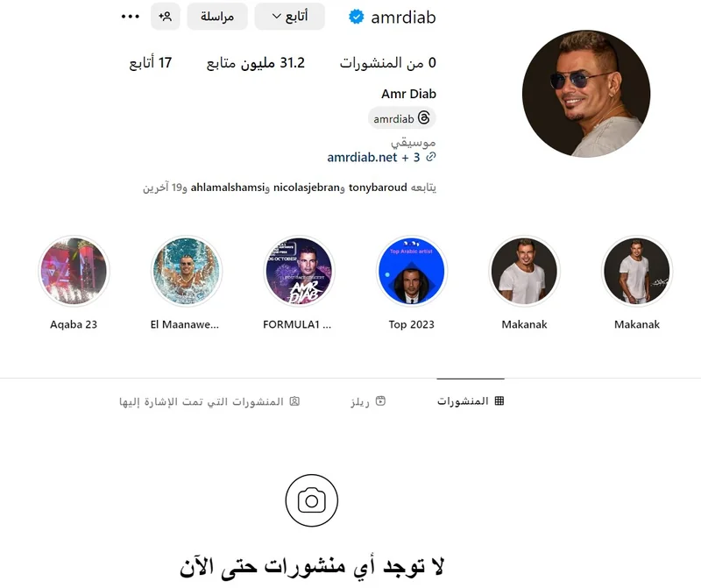Image resolution: width=701 pixels, height=588 pixels.
Task: Open the 17 following list
Action: 150,63
